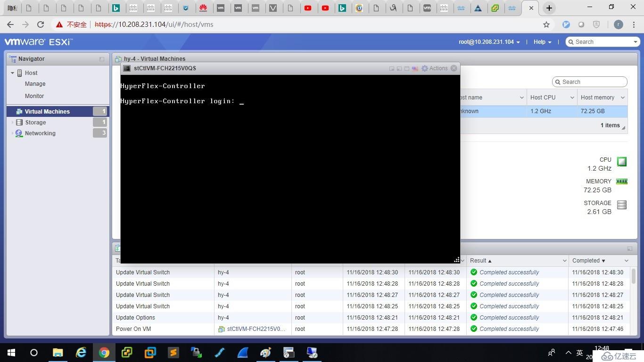Open the Completed column dropdown in tasks

point(626,261)
